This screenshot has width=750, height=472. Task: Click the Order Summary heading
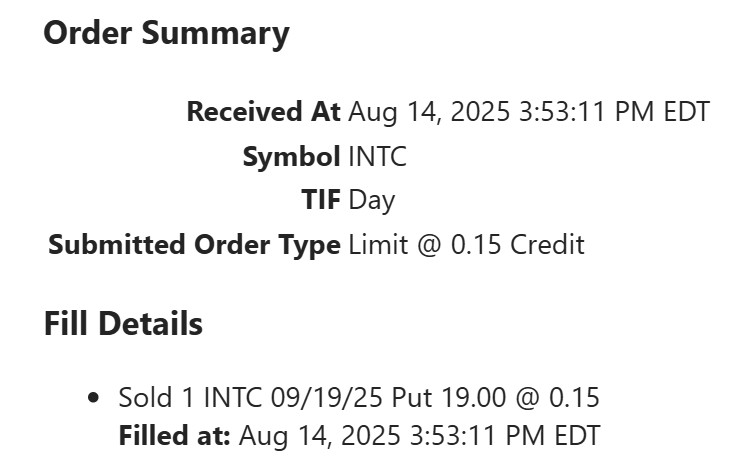click(166, 34)
